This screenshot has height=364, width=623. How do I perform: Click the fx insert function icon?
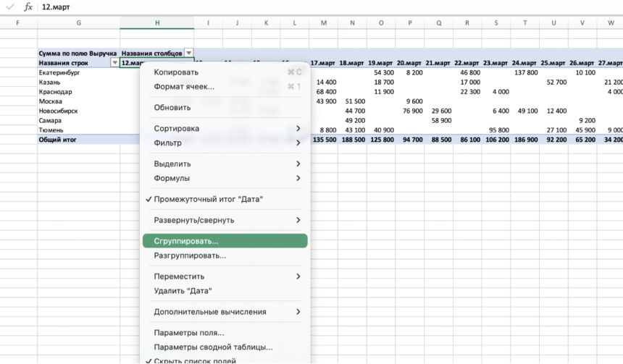(x=28, y=7)
